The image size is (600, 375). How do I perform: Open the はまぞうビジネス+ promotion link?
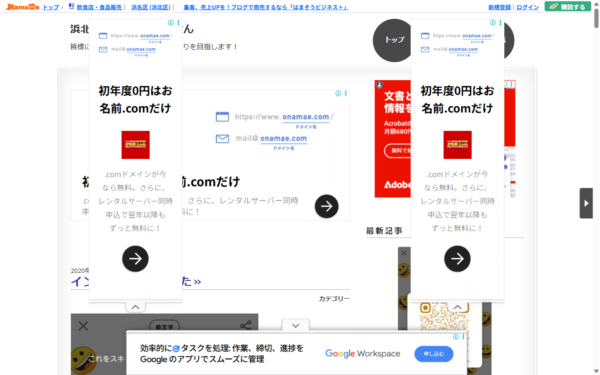[266, 7]
